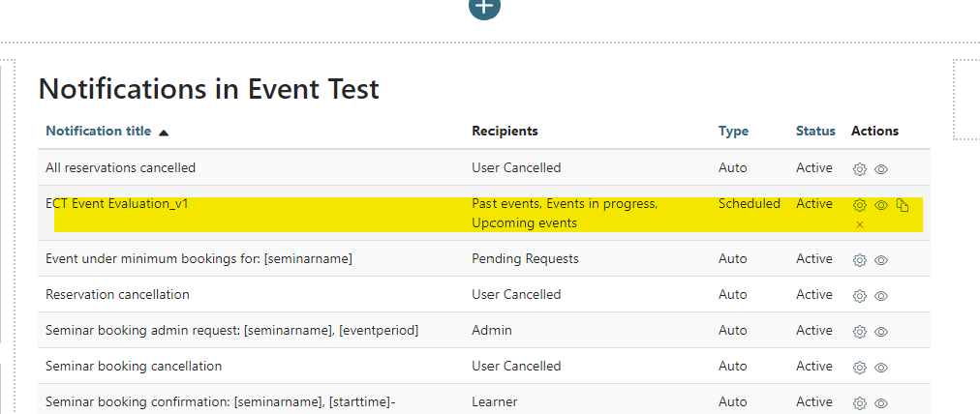The width and height of the screenshot is (980, 414).
Task: Sort notifications by Type column
Action: [x=733, y=132]
